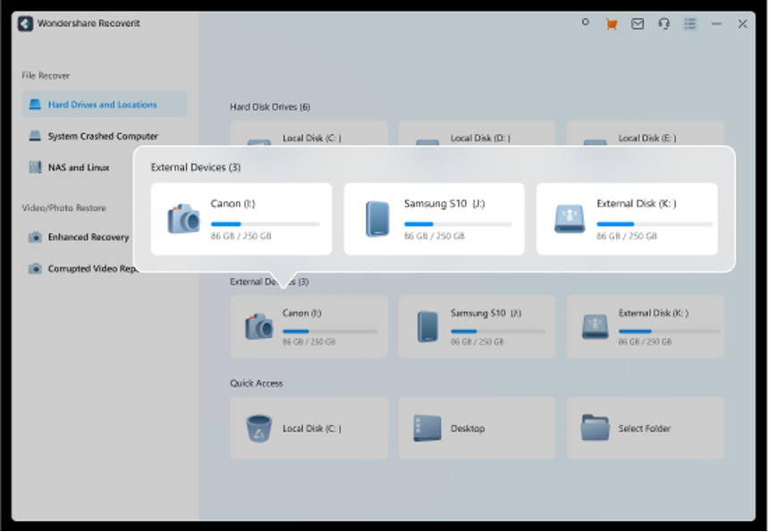Click the camera icon in lower Canon (I:) card
Image resolution: width=769 pixels, height=532 pixels.
pos(259,326)
